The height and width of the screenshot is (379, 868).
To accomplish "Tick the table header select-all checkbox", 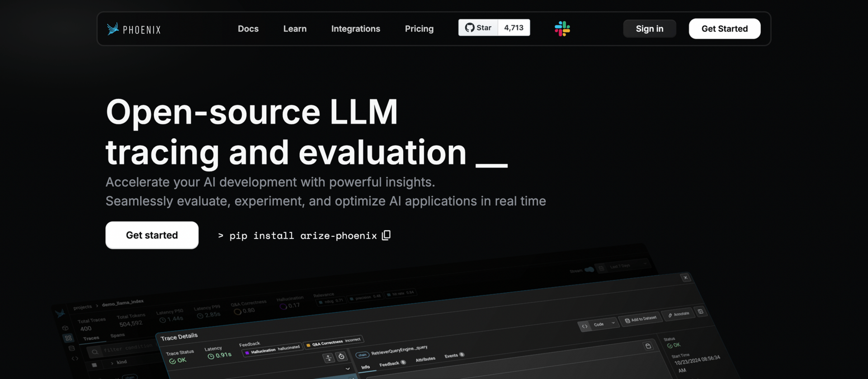I will pyautogui.click(x=94, y=365).
